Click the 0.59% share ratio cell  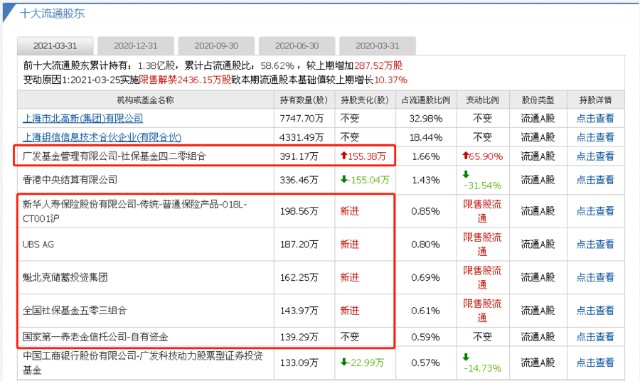tap(426, 337)
